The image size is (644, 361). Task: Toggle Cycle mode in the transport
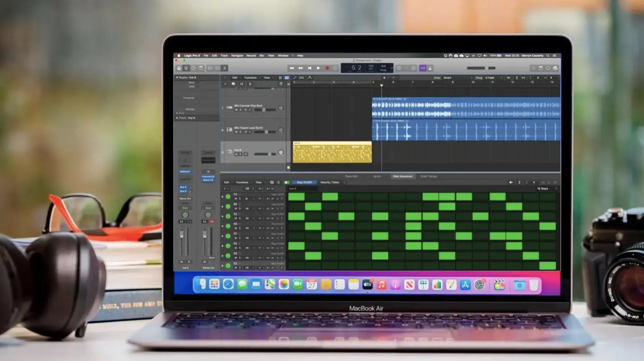[x=335, y=68]
